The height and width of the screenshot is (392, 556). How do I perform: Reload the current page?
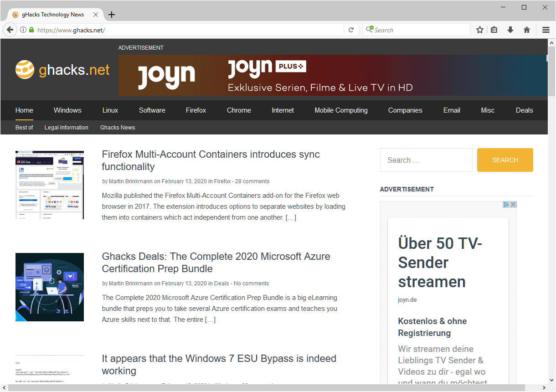click(x=351, y=30)
